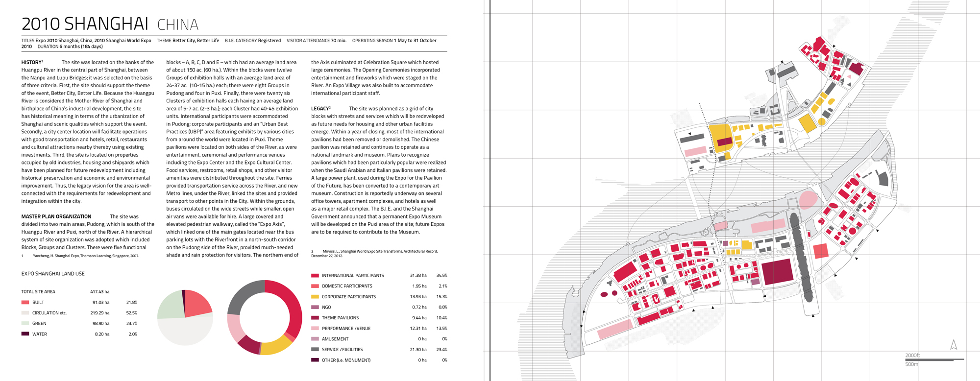The height and width of the screenshot is (381, 980).
Task: Click the MASTER PLAN ORGANIZATION heading
Action: [56, 216]
